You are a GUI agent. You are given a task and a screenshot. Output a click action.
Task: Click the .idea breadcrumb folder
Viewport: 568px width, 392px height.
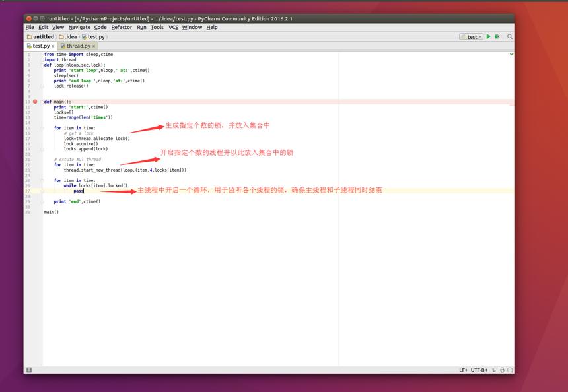68,36
